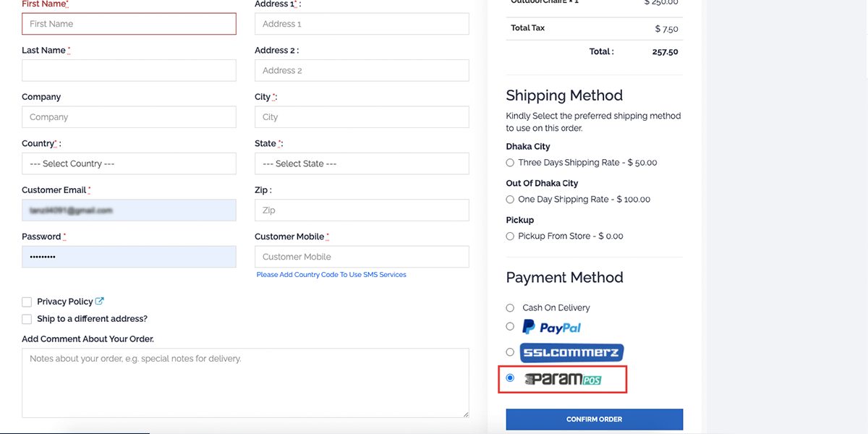868x434 pixels.
Task: Click the Out Of Dhaka City label
Action: 542,184
